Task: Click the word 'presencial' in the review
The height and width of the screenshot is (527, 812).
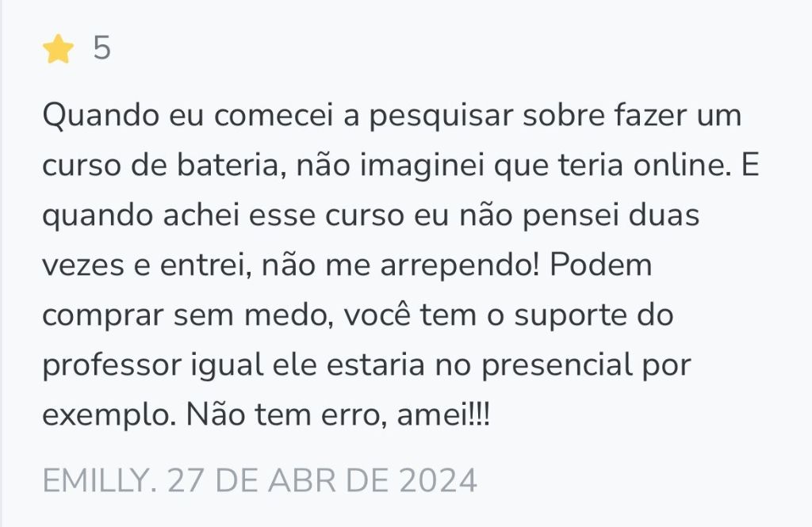Action: click(x=557, y=365)
